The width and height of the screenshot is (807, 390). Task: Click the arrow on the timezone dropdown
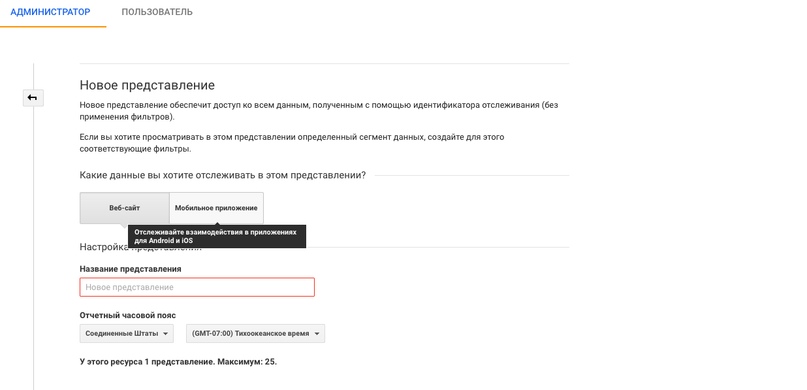coord(317,333)
